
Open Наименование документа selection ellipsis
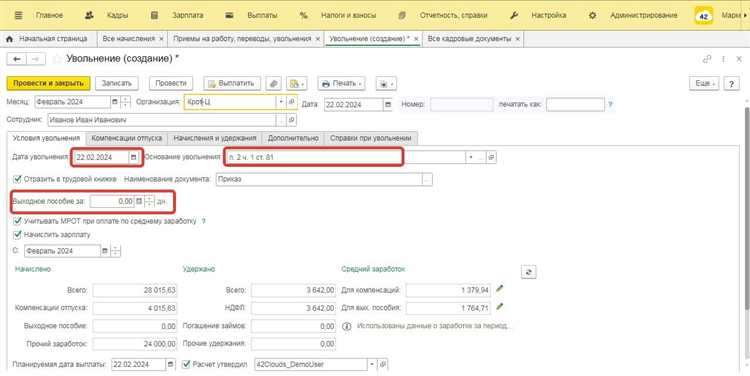(427, 179)
